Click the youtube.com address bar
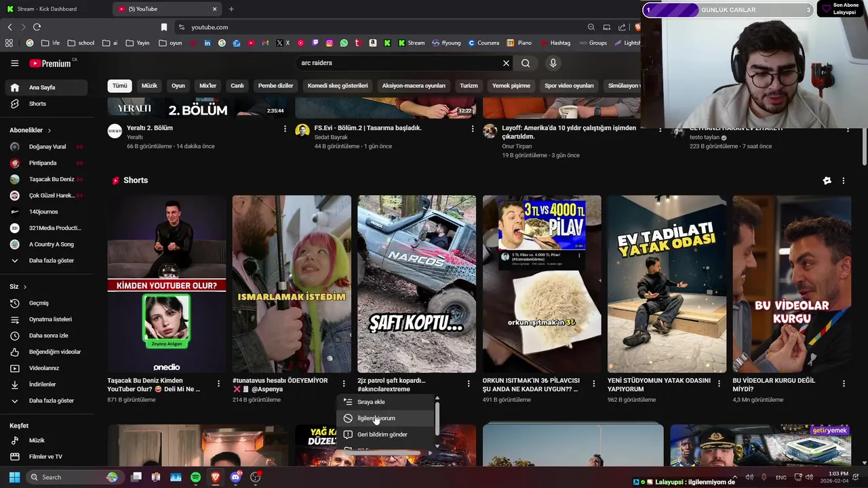Screen dimensions: 868x488 [380, 27]
